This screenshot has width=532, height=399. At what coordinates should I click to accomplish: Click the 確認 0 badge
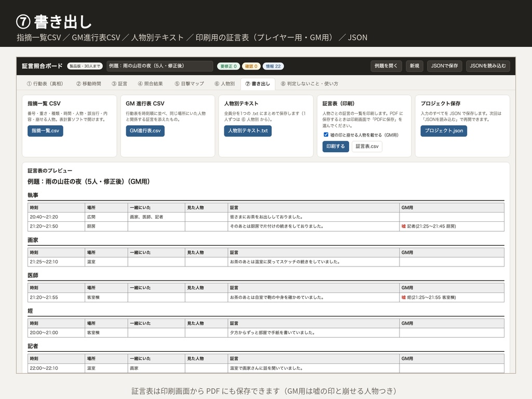[251, 66]
